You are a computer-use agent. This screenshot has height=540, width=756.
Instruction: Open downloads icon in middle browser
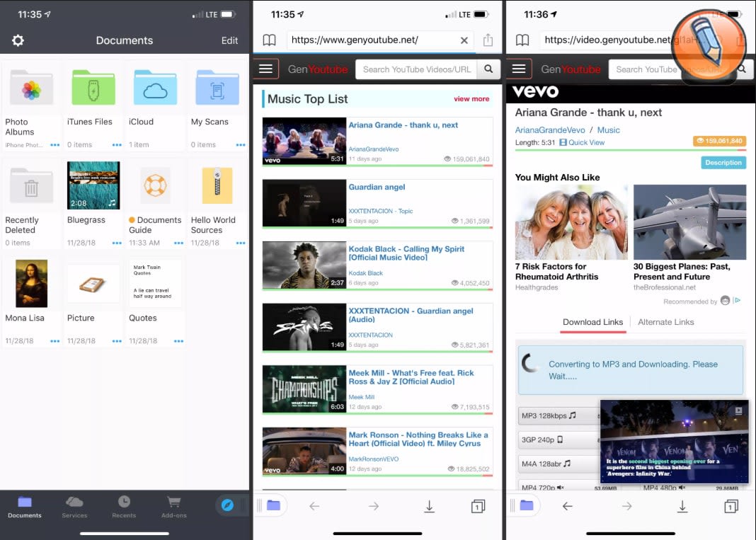pyautogui.click(x=429, y=506)
